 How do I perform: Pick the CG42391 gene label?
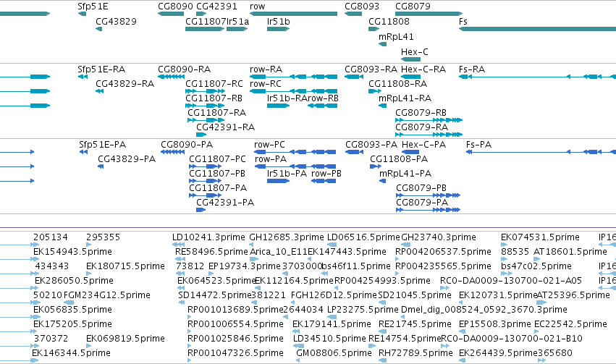(216, 7)
